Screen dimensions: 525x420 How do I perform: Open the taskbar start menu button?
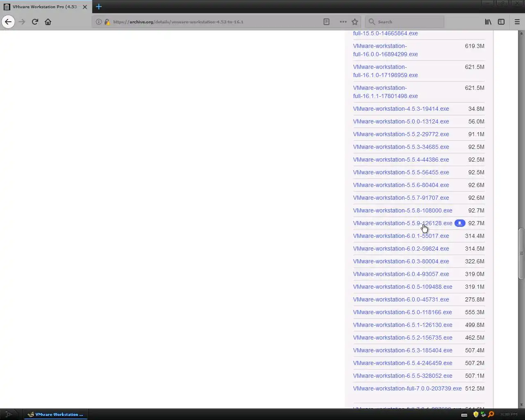(x=8, y=414)
